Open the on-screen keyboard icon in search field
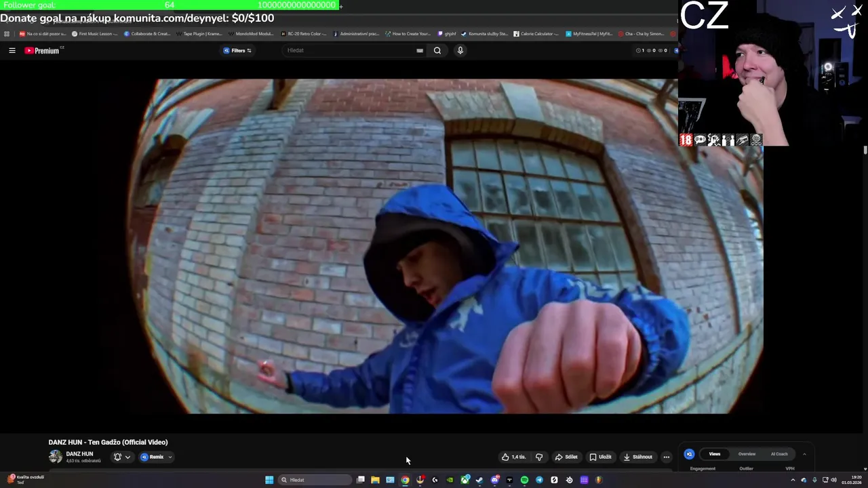 pyautogui.click(x=420, y=50)
